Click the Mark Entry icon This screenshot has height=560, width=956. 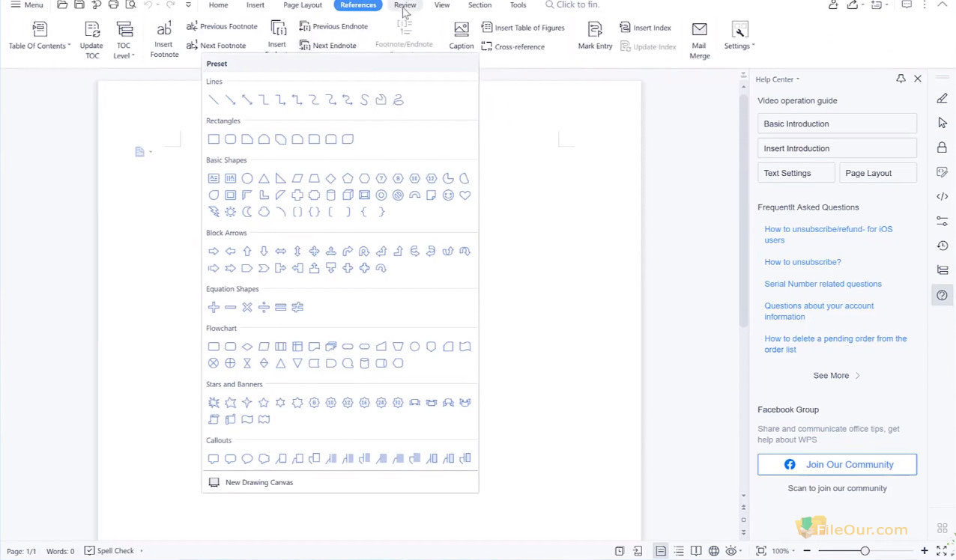595,30
